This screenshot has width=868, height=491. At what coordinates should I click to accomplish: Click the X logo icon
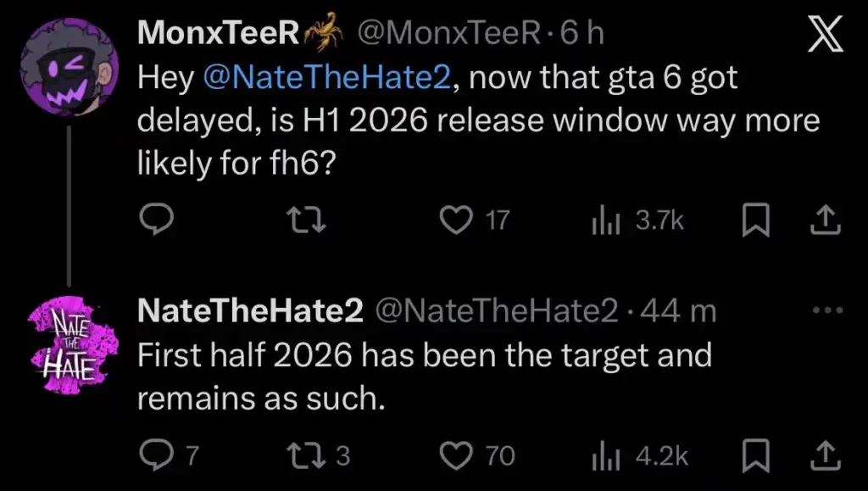pyautogui.click(x=823, y=36)
